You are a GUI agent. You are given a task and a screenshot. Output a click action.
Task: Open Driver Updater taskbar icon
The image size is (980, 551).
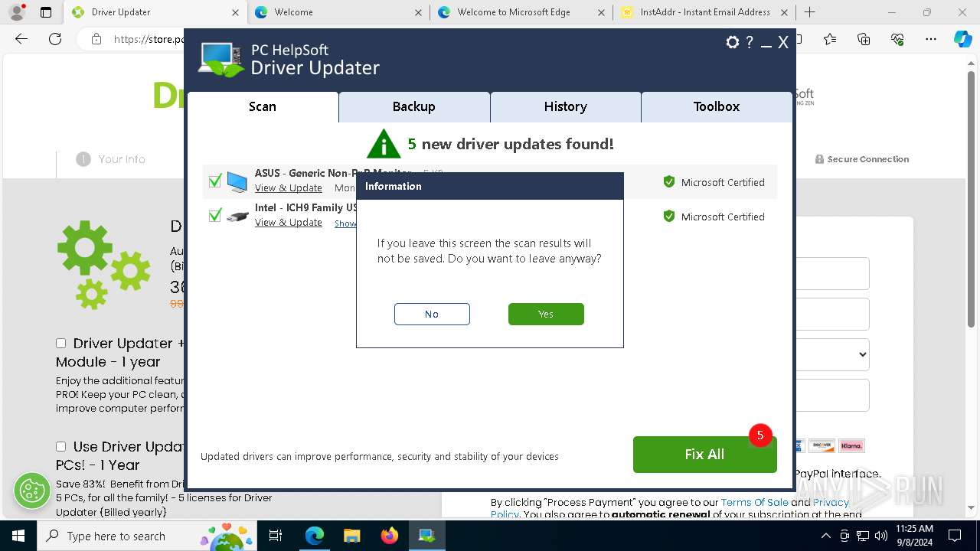point(426,536)
